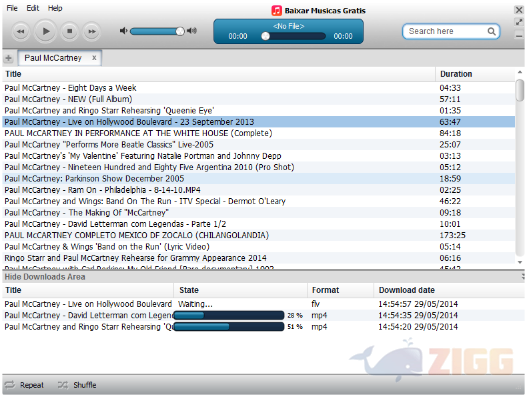Select Performance at the White House row
Image resolution: width=527 pixels, height=397 pixels.
(x=258, y=133)
